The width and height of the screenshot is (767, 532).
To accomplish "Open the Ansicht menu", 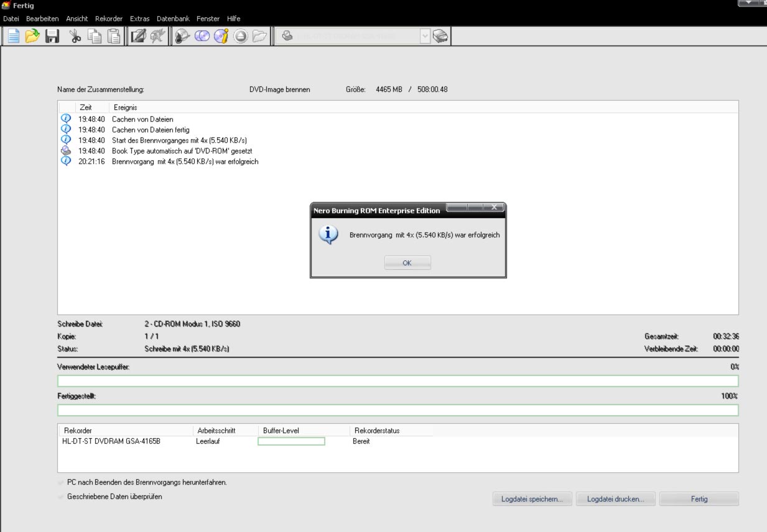I will [x=77, y=19].
